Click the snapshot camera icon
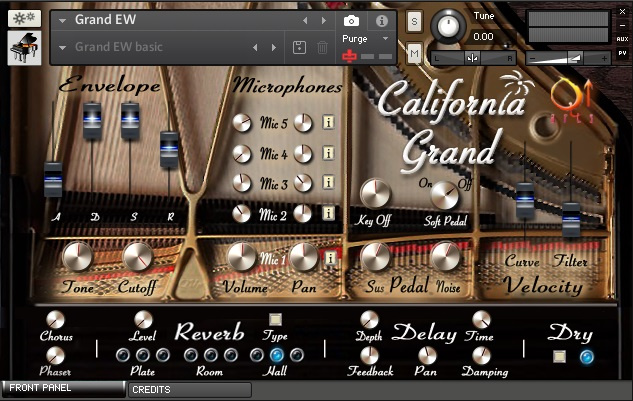This screenshot has height=401, width=633. [351, 20]
